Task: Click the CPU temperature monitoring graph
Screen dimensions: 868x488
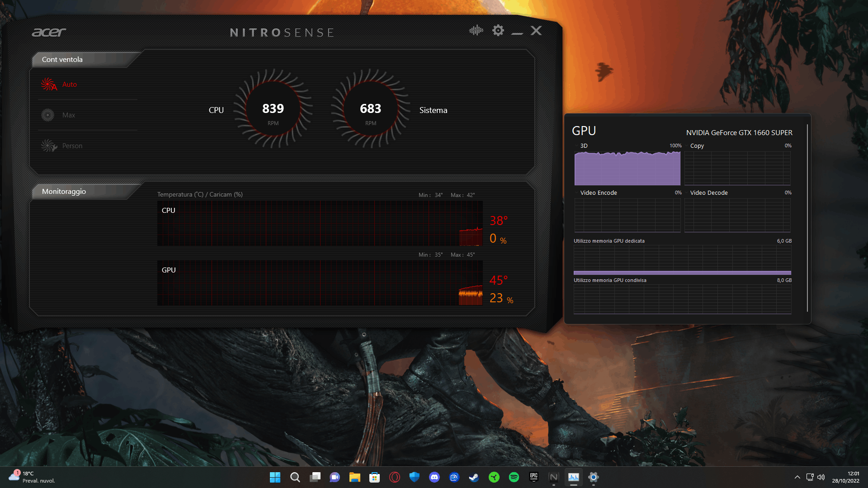Action: 320,223
